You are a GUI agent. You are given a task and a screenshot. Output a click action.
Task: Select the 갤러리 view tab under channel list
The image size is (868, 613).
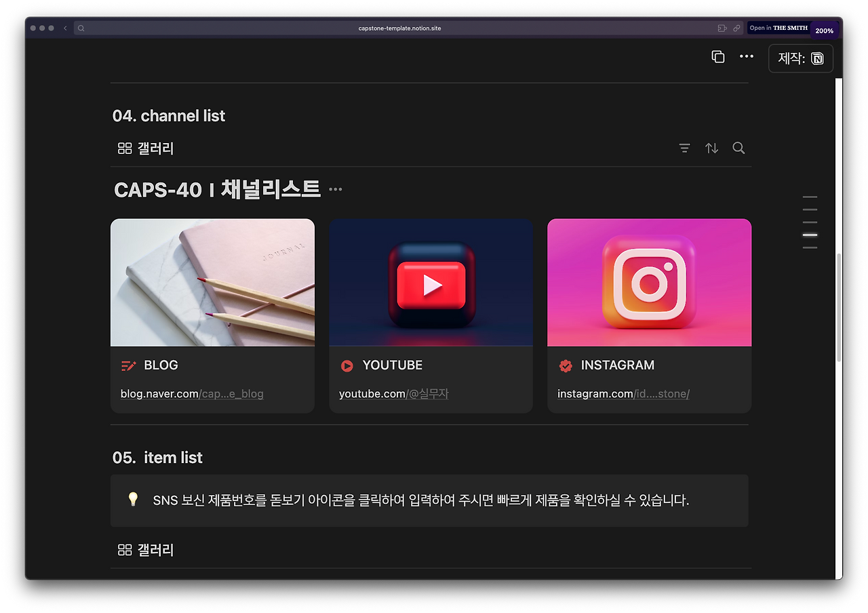(x=146, y=149)
